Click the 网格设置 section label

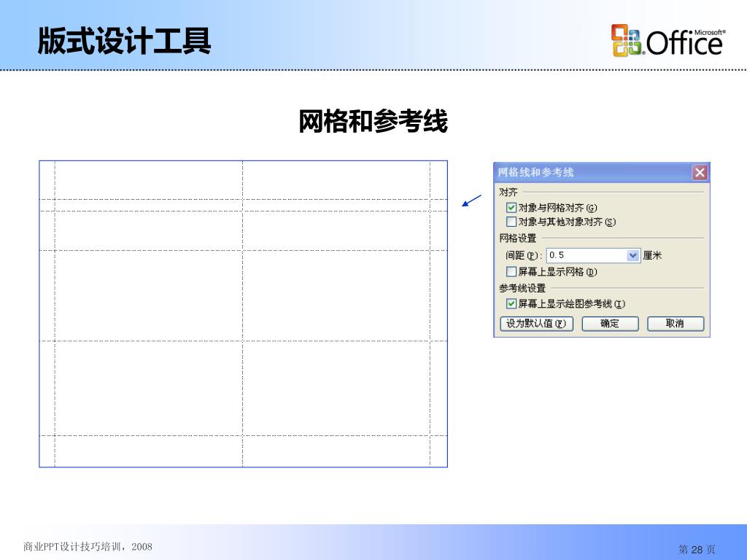[x=518, y=238]
